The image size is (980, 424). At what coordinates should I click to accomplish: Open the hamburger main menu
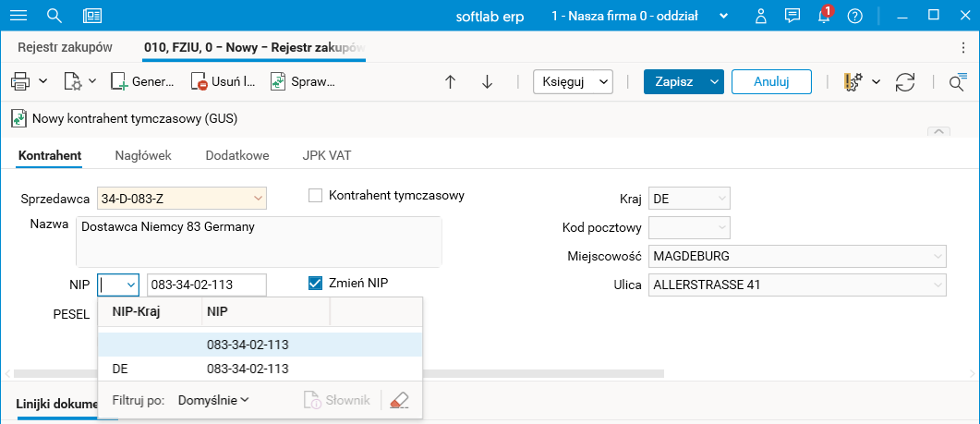pyautogui.click(x=18, y=16)
